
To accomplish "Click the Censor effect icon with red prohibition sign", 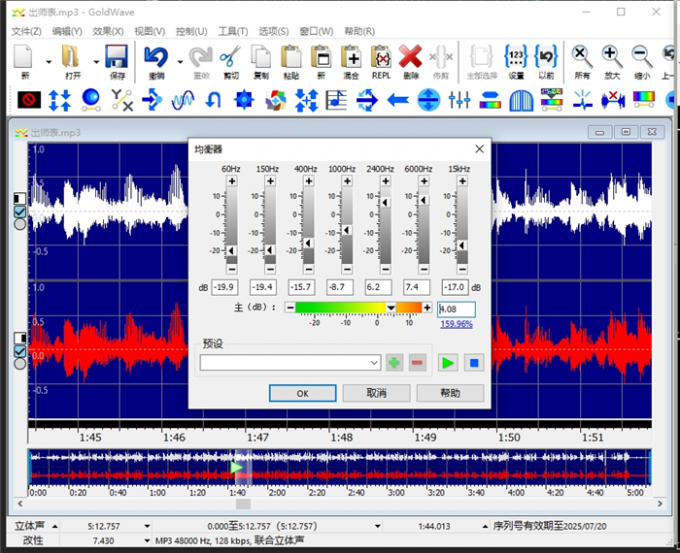I will 29,100.
